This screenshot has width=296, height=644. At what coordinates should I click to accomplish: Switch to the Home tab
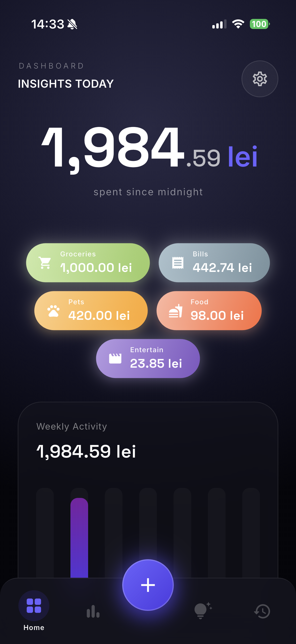pos(34,610)
